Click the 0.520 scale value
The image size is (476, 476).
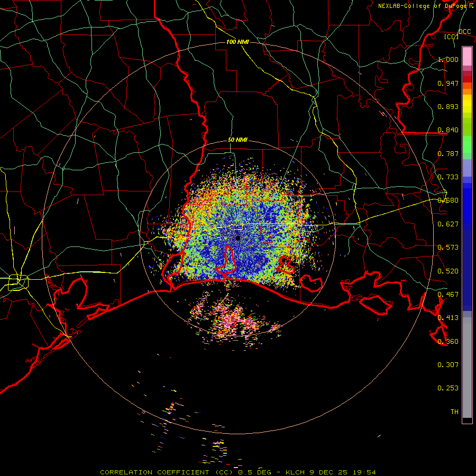point(448,271)
